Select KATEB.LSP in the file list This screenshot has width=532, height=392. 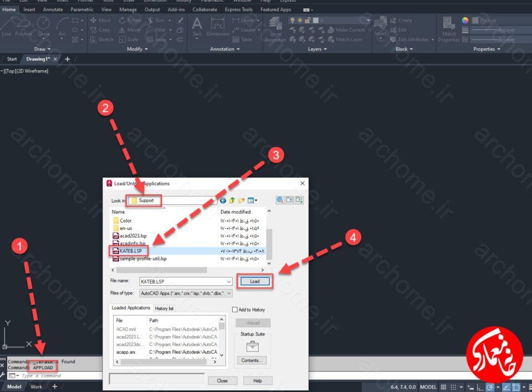click(131, 251)
